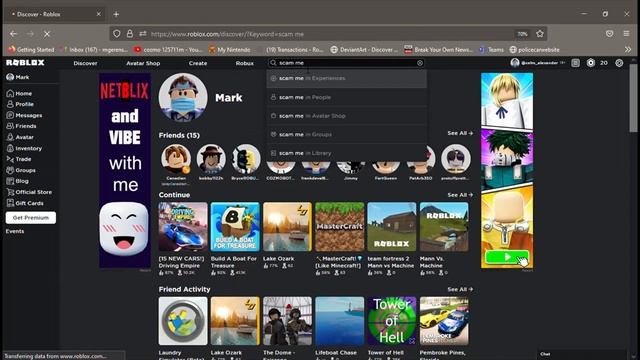The height and width of the screenshot is (360, 640).
Task: Open Robux in the top navigation
Action: (244, 63)
